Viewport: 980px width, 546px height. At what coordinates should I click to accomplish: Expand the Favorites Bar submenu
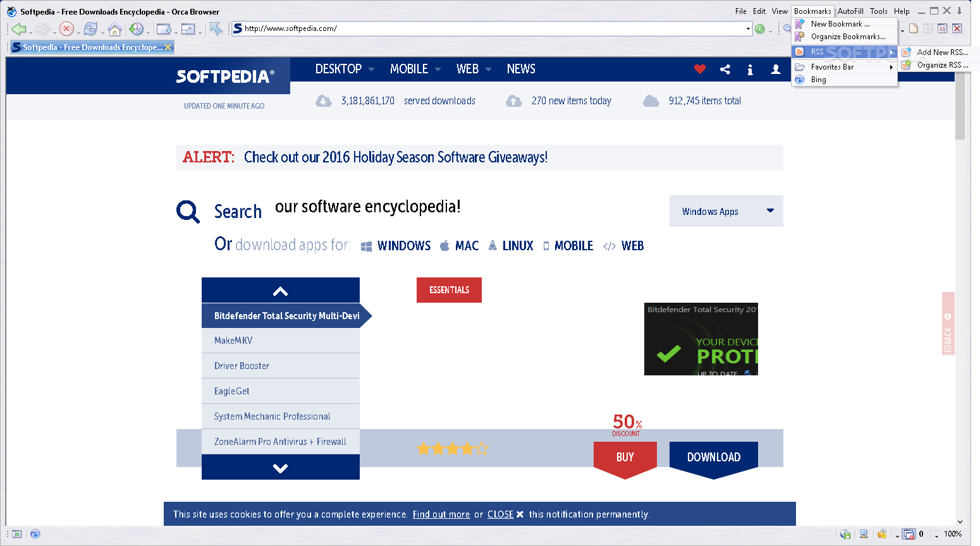pos(844,67)
